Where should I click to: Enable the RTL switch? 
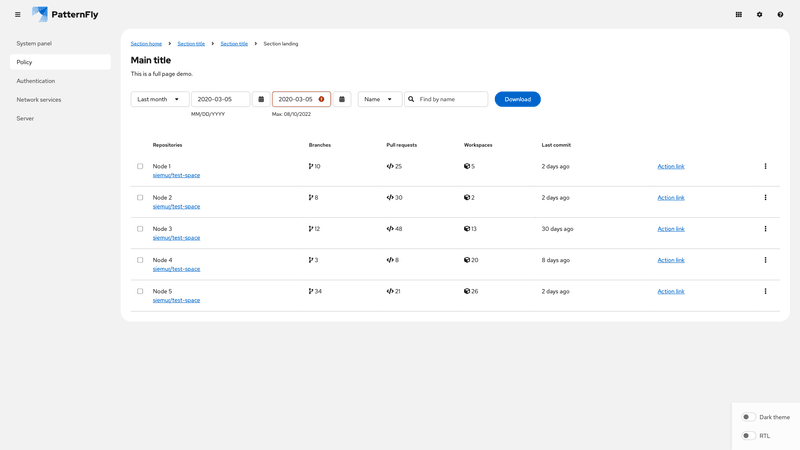[x=748, y=436]
